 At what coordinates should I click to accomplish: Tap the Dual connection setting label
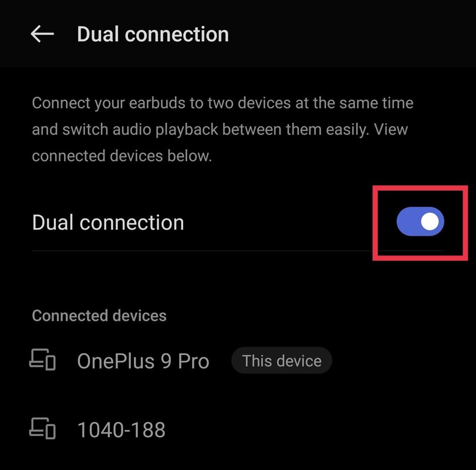click(108, 223)
